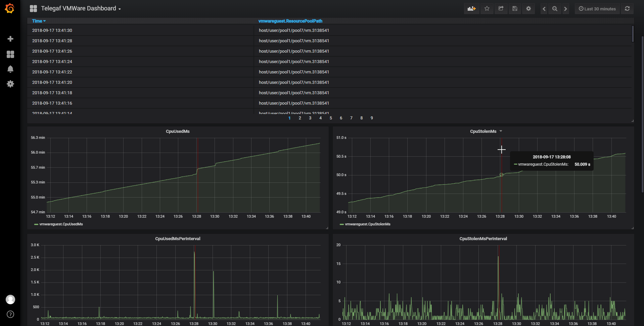Click pool path in the 13:41:30 row
This screenshot has width=644, height=326.
pyautogui.click(x=294, y=30)
